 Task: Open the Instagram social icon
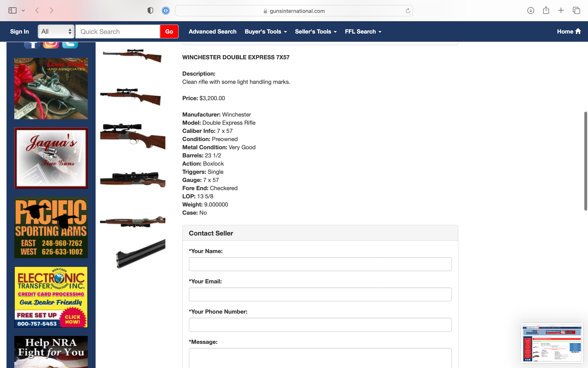51,45
